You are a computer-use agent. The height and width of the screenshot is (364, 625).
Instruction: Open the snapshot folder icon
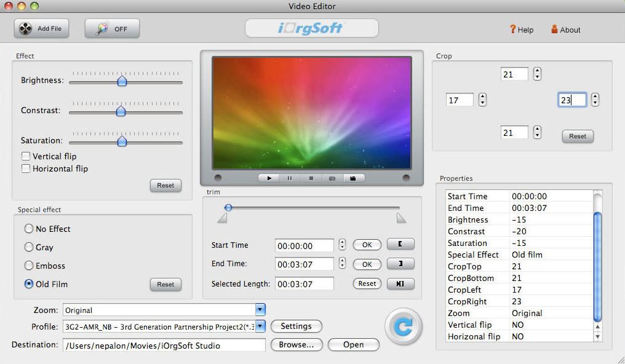click(x=353, y=178)
